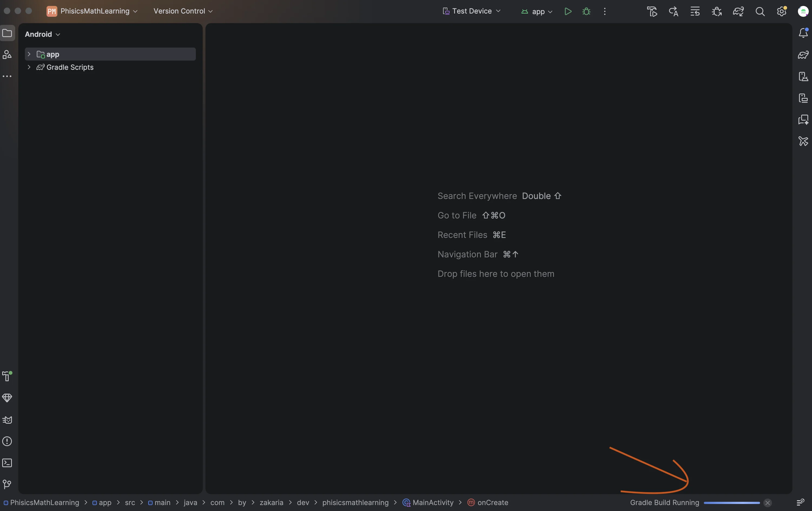Click Gradle Build Running status text

click(x=665, y=503)
